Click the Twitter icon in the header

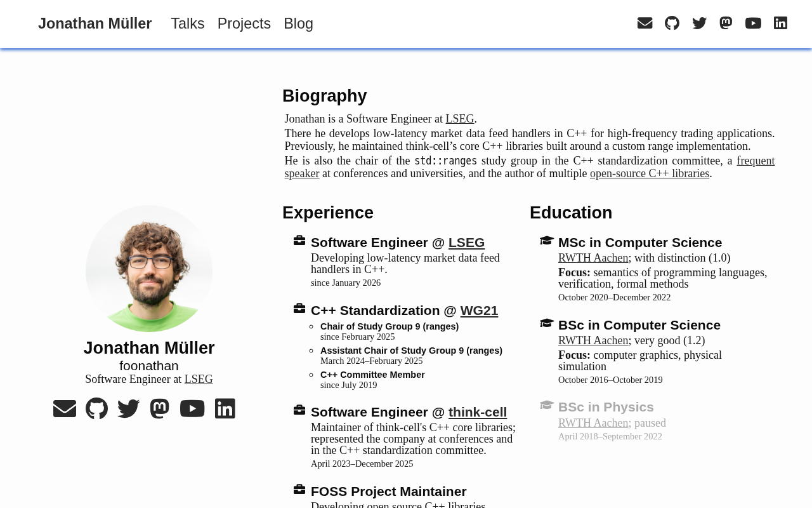[699, 23]
